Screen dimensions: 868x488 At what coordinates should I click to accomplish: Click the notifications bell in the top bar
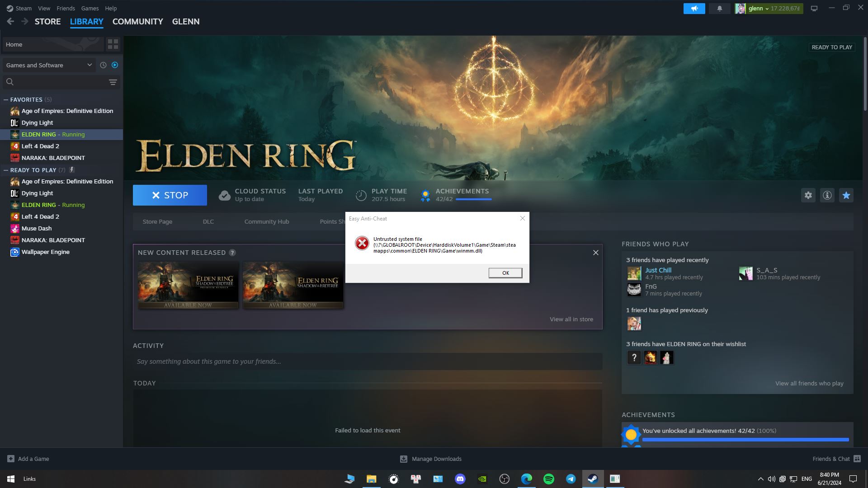pyautogui.click(x=719, y=8)
